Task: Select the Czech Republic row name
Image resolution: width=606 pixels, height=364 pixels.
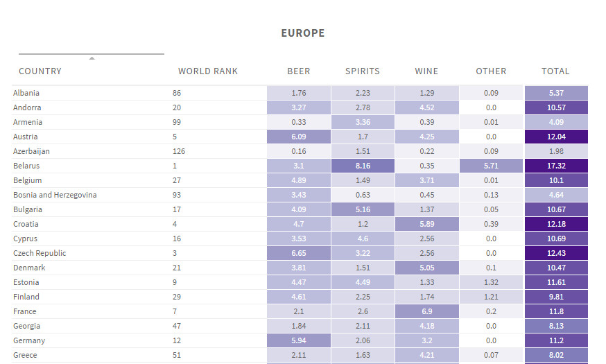Action: click(40, 254)
